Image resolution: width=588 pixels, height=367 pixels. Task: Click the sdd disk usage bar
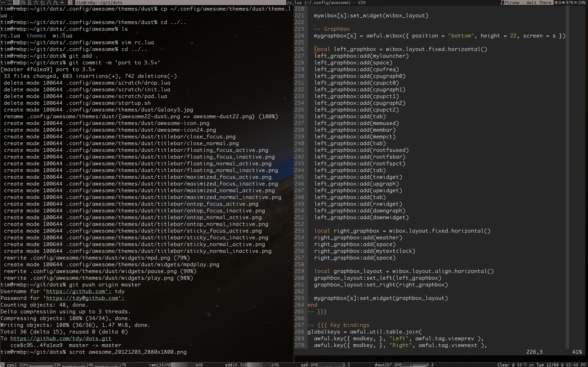[x=259, y=365]
